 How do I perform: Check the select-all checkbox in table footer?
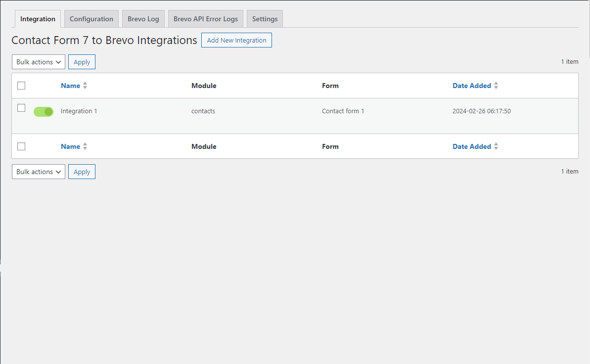click(21, 146)
